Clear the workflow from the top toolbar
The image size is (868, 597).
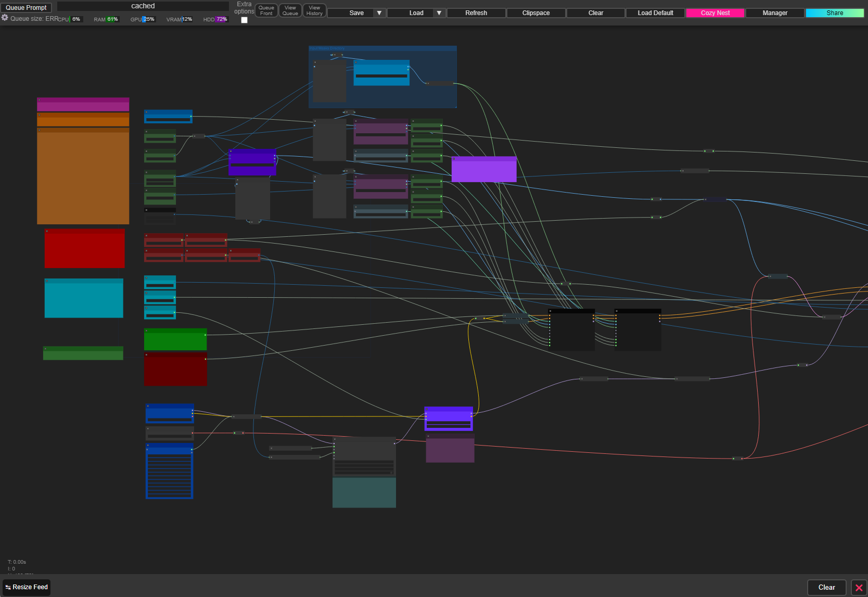596,13
